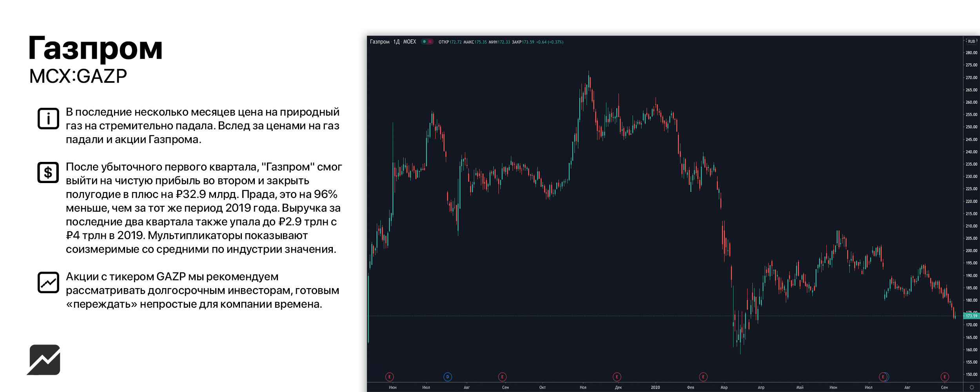Click the 1Д interval in chart header
The height and width of the screenshot is (392, 980).
click(396, 42)
